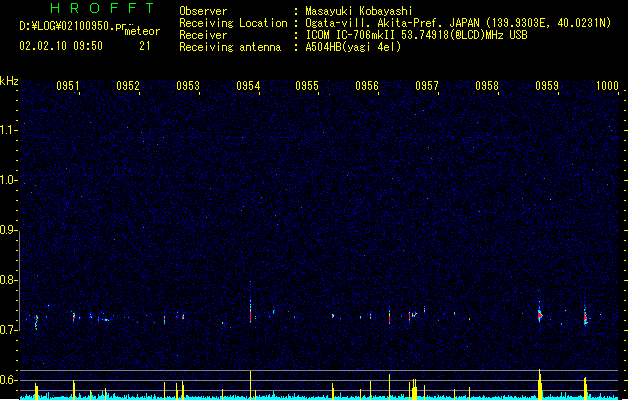Click the 1.1 kHz axis label
This screenshot has height=400, width=629.
click(x=8, y=130)
